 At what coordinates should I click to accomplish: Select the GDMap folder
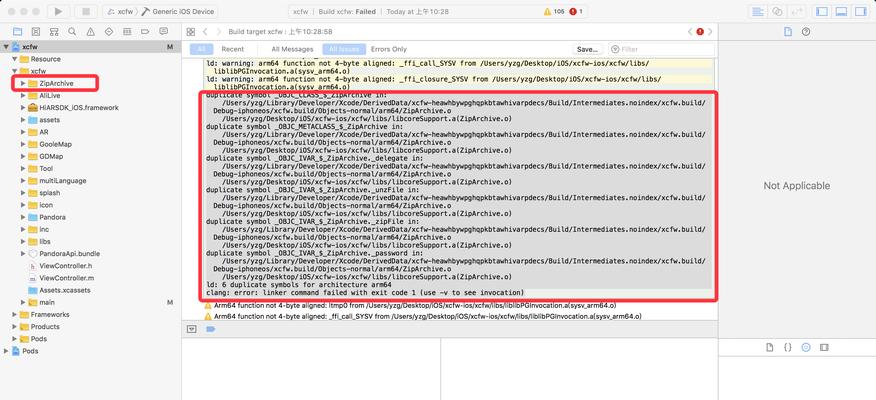point(51,156)
